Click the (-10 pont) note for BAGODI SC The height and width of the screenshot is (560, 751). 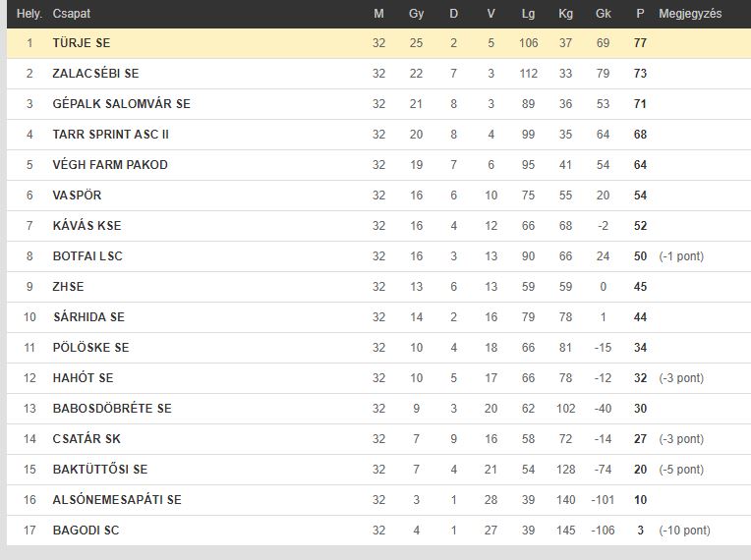tap(684, 531)
